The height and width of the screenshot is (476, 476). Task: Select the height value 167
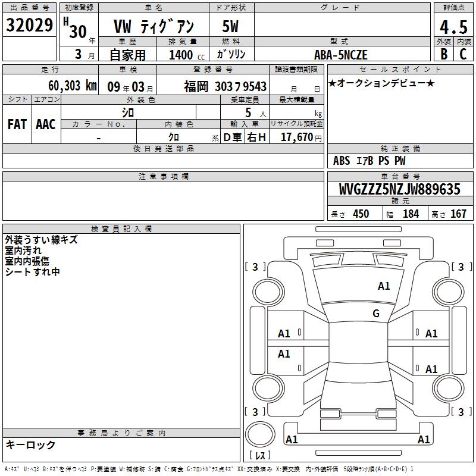click(x=458, y=214)
